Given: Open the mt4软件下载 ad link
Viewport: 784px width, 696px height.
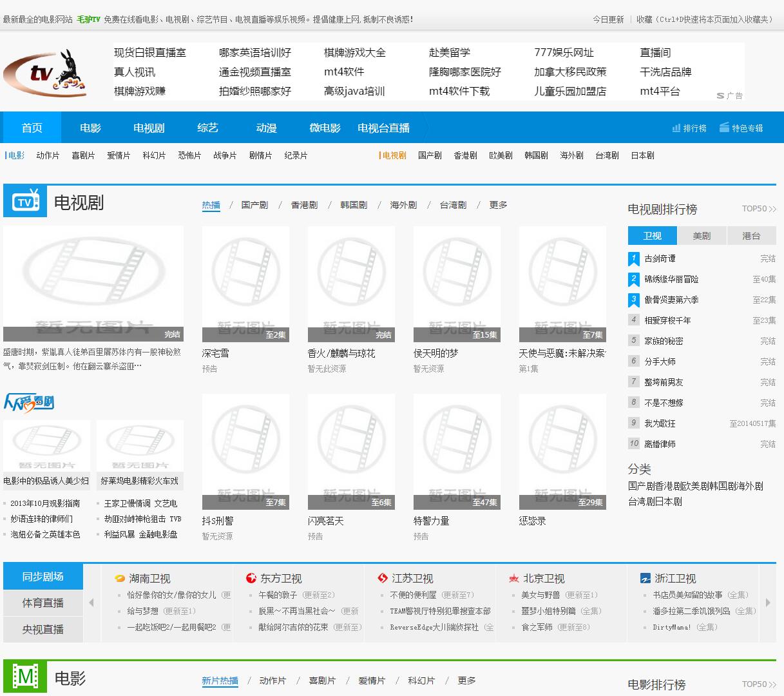Looking at the screenshot, I should coord(459,92).
